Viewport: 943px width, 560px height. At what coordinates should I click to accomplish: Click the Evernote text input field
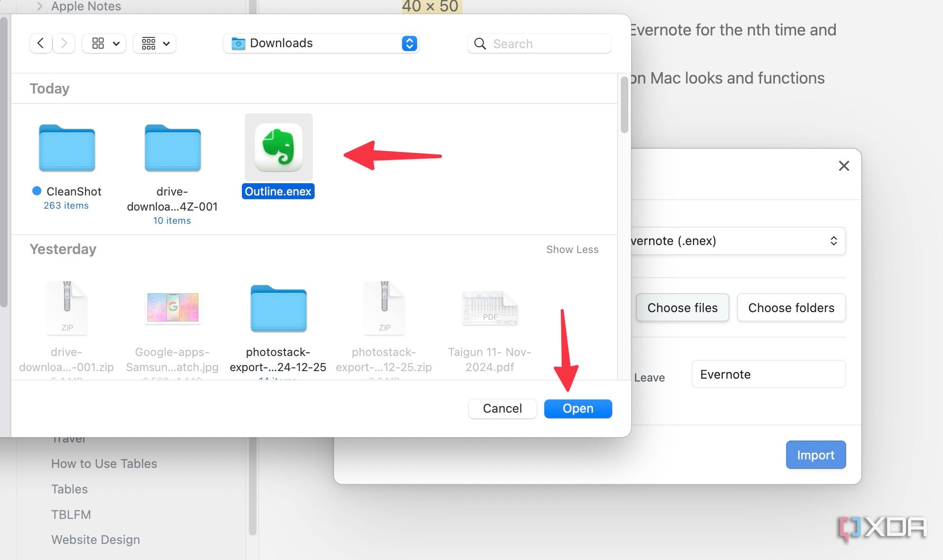pos(768,374)
